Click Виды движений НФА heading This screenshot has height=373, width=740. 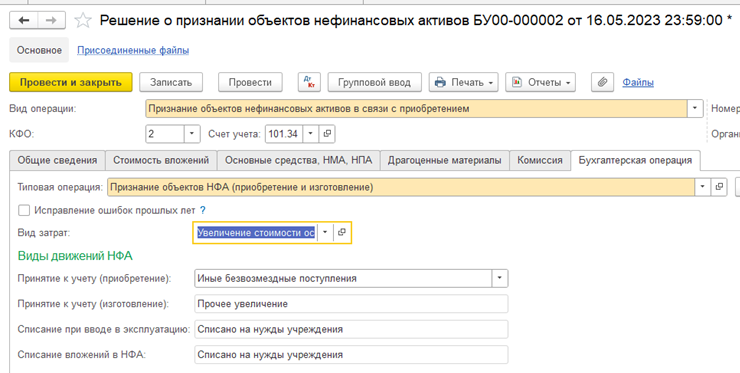(75, 256)
